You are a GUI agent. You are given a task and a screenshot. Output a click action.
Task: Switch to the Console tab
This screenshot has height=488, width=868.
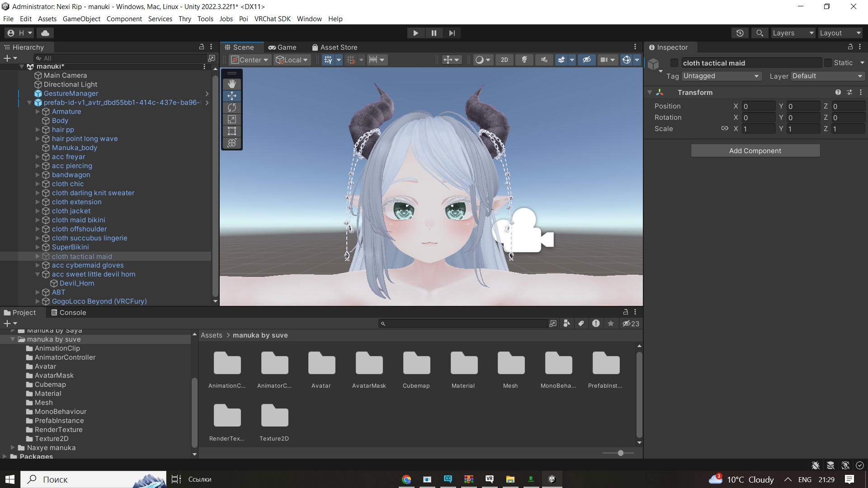click(x=69, y=313)
